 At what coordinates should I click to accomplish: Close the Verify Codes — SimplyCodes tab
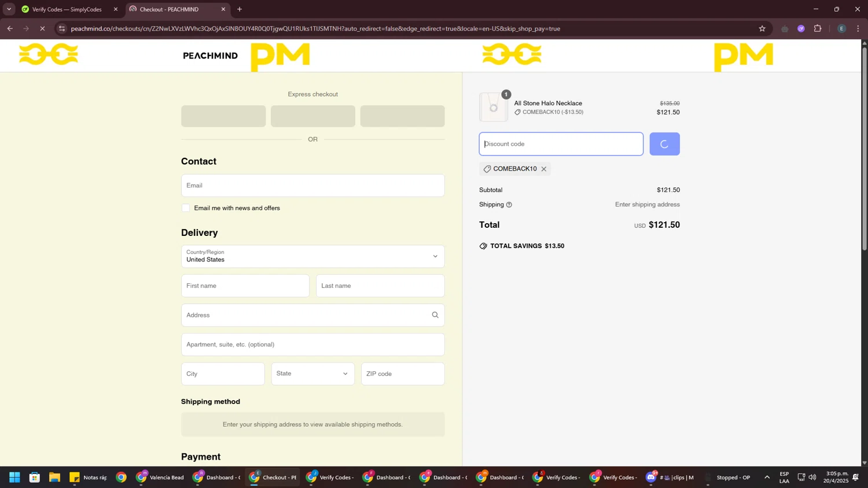[116, 9]
